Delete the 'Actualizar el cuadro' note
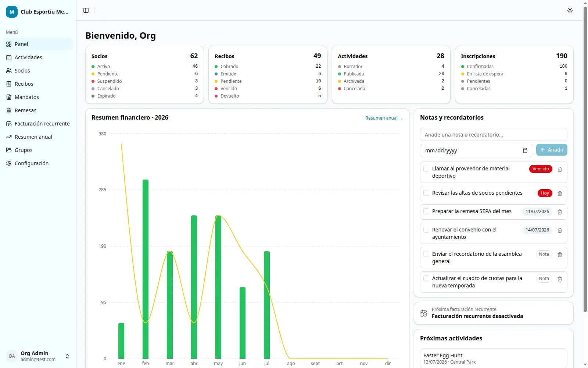The height and width of the screenshot is (368, 588). click(x=560, y=279)
